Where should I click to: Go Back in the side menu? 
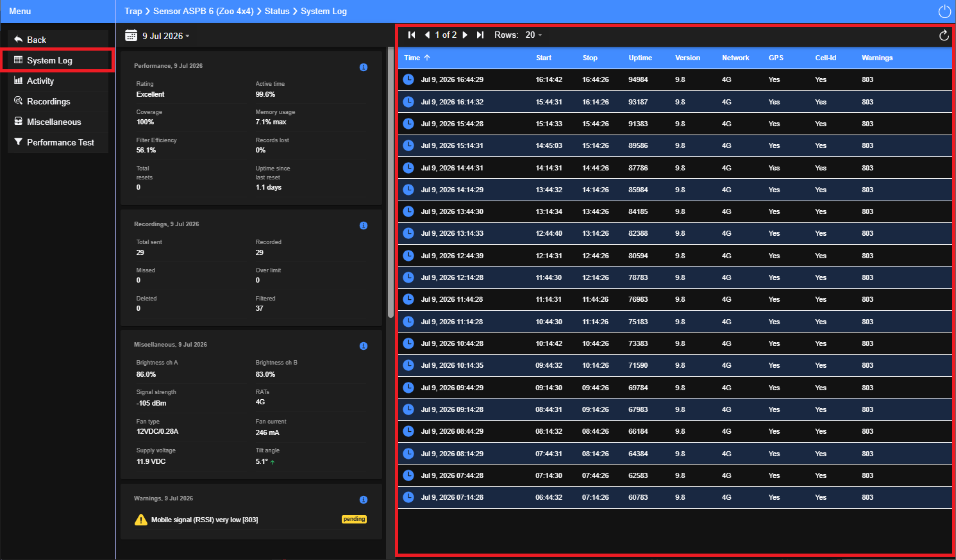[x=58, y=40]
